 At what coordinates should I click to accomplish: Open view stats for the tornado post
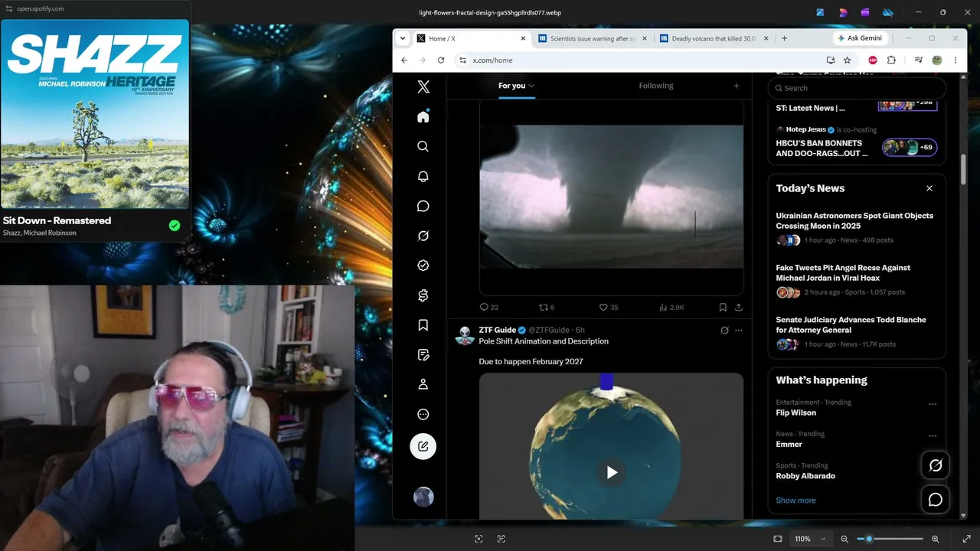coord(671,307)
